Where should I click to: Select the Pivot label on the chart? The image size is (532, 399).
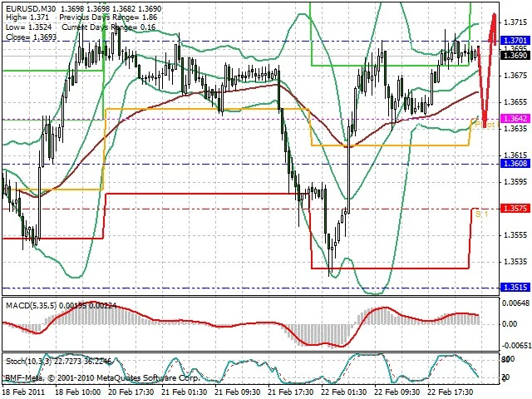[x=489, y=125]
